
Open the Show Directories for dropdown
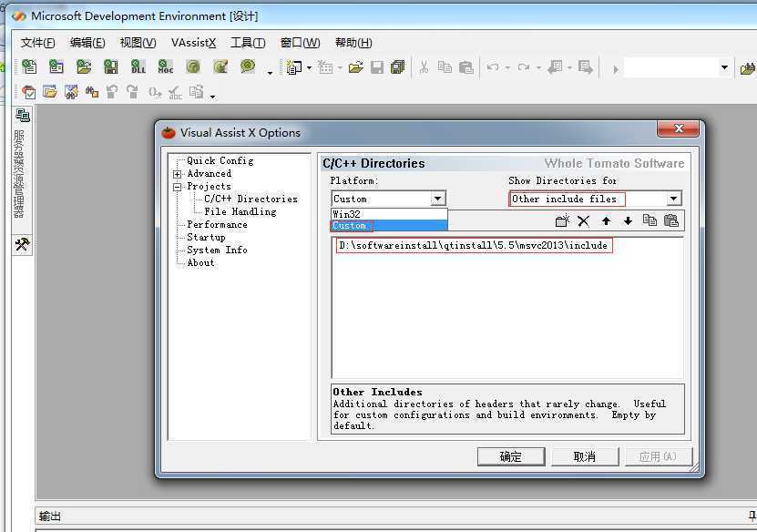(x=674, y=199)
